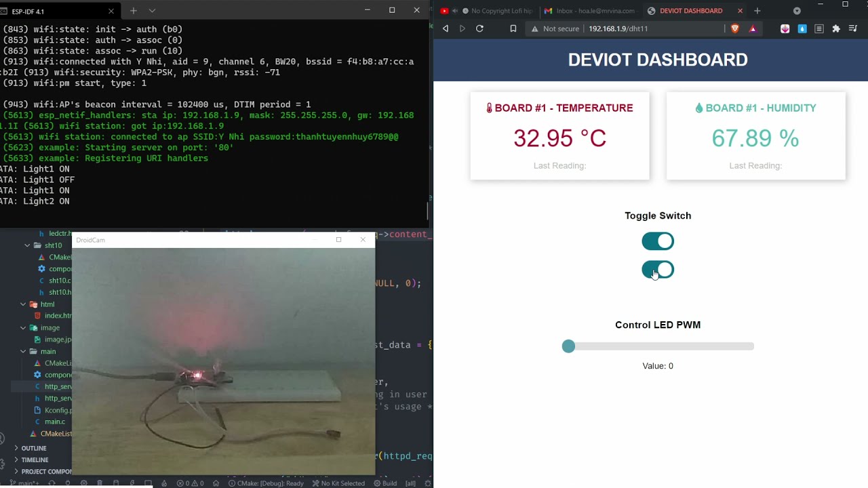This screenshot has height=488, width=868.
Task: Open the browser extensions puzzle icon
Action: pyautogui.click(x=836, y=28)
